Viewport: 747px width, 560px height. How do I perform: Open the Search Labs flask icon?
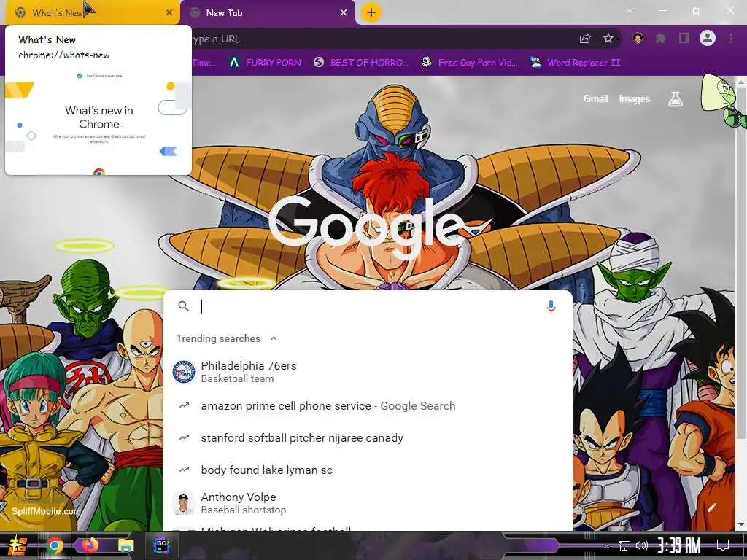[x=675, y=98]
